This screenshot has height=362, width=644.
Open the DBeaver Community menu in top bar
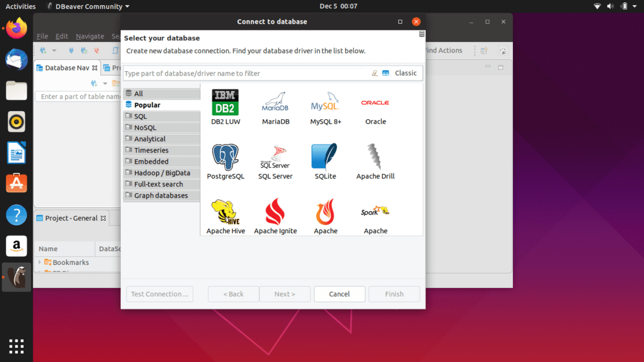[88, 6]
